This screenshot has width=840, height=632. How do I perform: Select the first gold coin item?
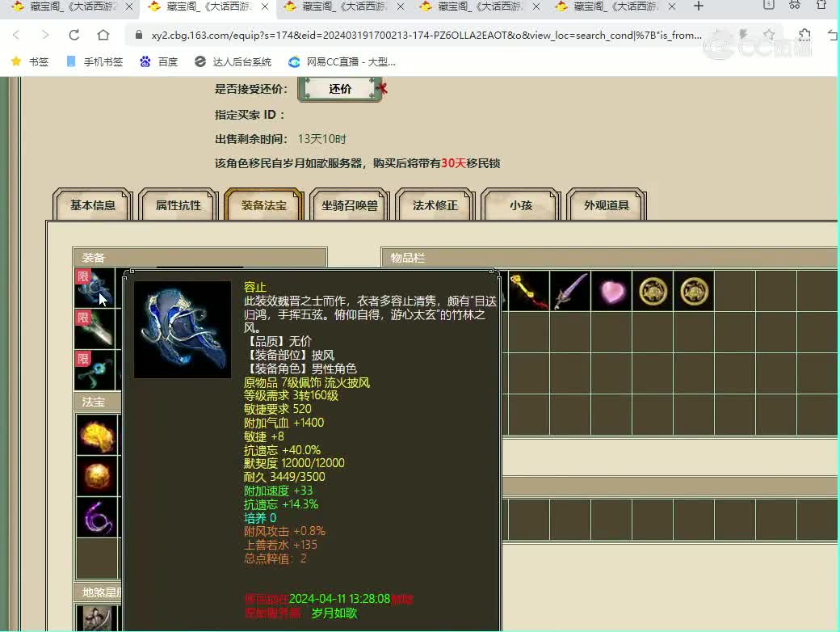[x=653, y=291]
